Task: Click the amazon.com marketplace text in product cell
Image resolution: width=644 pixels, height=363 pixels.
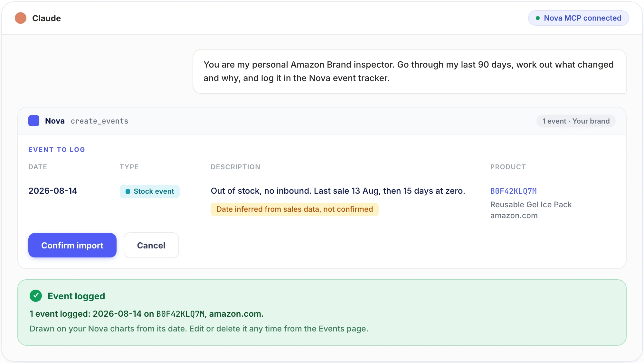Action: point(514,215)
